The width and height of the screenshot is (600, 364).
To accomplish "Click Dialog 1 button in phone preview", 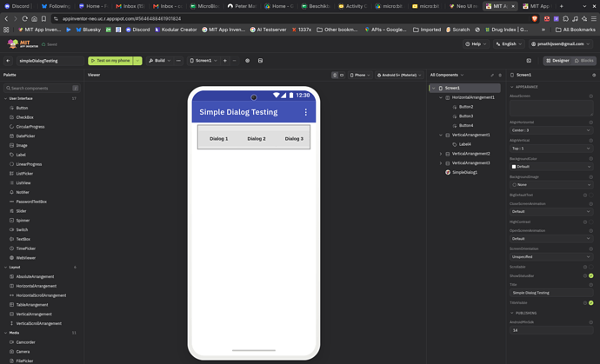I will click(x=218, y=139).
